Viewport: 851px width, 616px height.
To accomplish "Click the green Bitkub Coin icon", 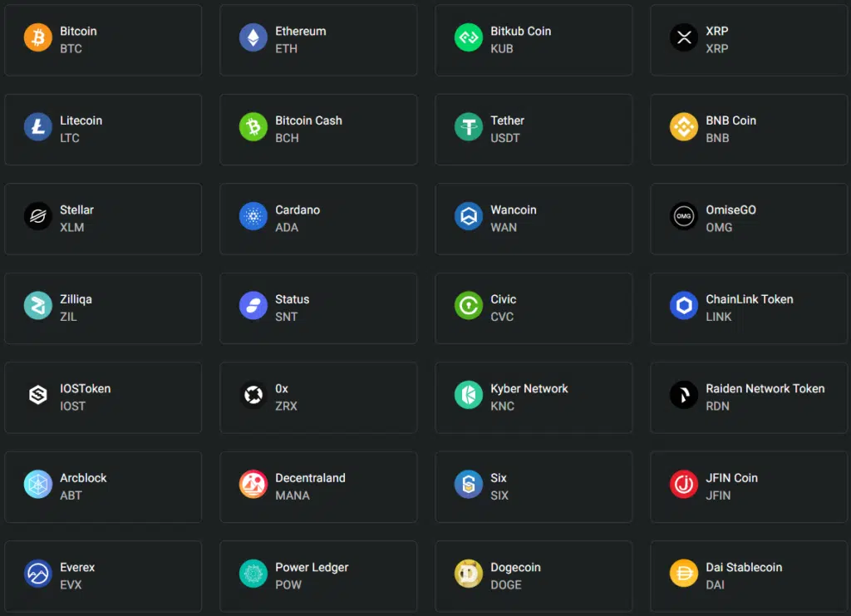I will [x=469, y=37].
